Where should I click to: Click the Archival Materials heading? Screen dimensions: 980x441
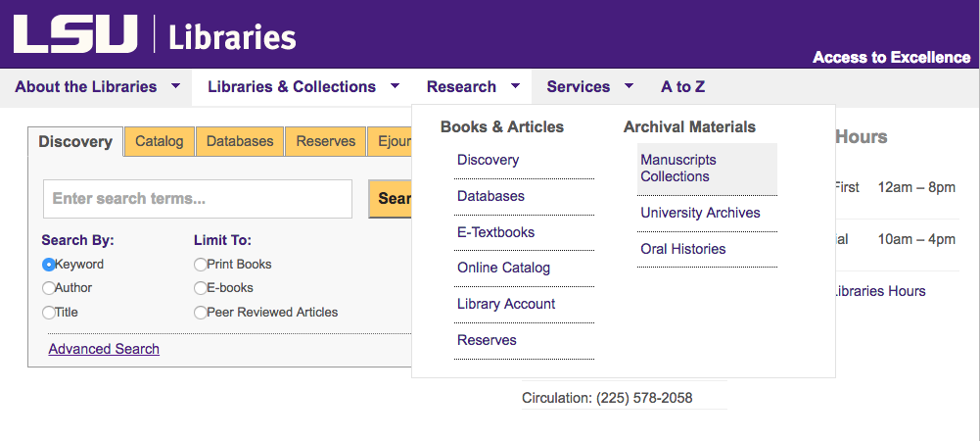click(689, 127)
